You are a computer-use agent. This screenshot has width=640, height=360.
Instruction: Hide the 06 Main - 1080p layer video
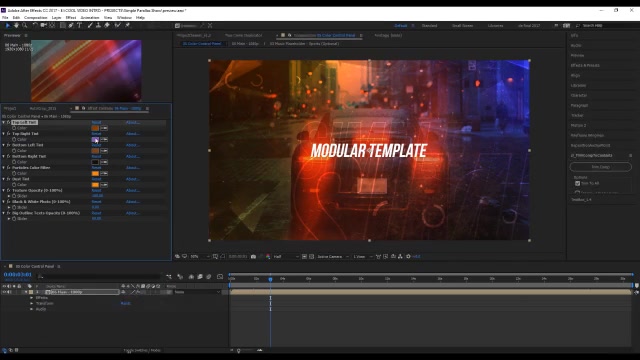pyautogui.click(x=4, y=292)
